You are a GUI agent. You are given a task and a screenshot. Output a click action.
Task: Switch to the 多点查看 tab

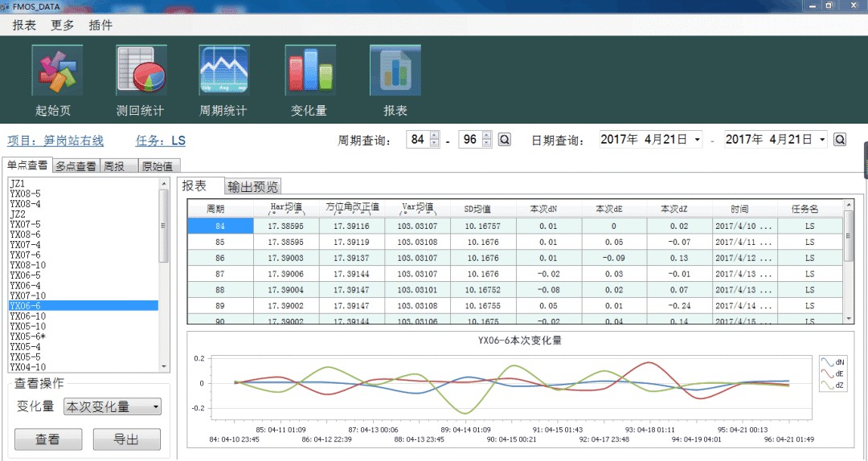pyautogui.click(x=76, y=166)
